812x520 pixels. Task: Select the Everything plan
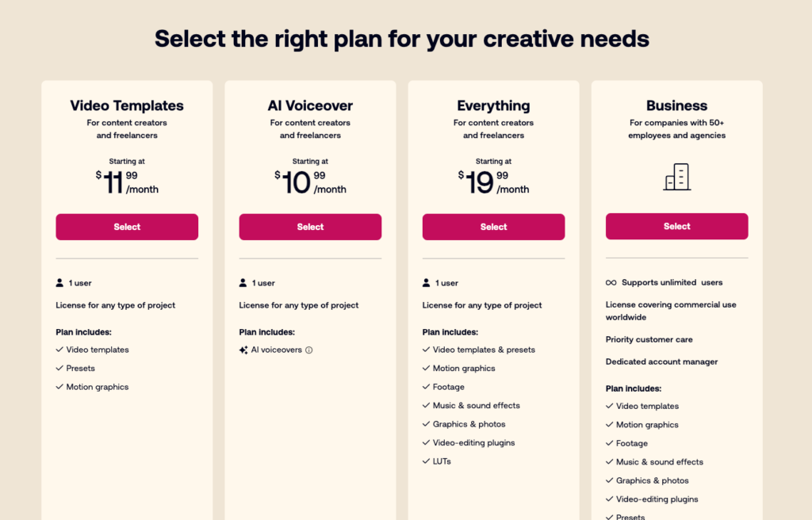click(x=493, y=227)
